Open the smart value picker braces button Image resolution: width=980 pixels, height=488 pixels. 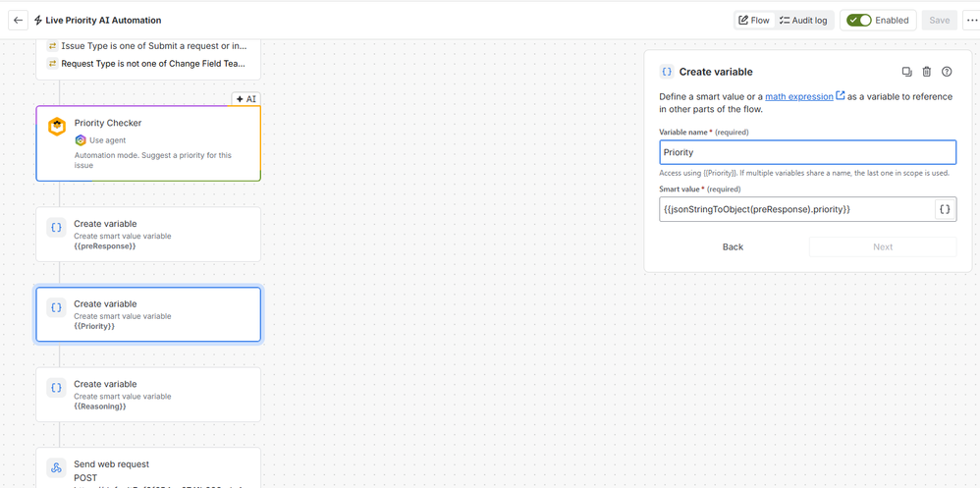click(945, 210)
